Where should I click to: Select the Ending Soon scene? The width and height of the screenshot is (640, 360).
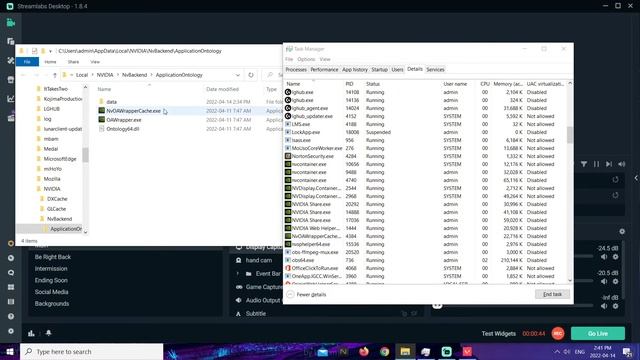click(51, 280)
